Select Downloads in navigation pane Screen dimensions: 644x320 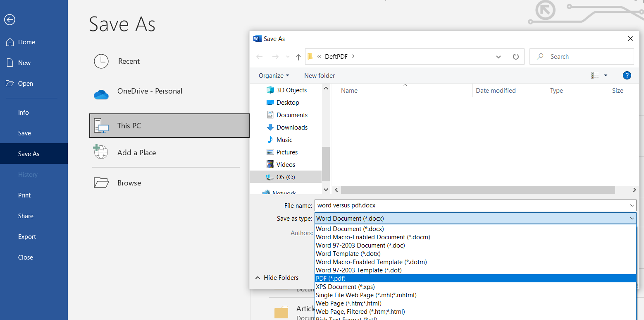point(287,128)
